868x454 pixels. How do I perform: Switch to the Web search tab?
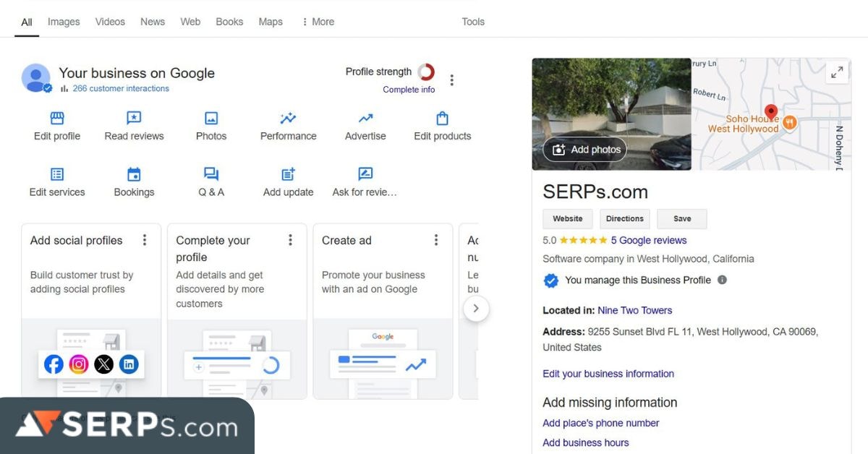(190, 22)
